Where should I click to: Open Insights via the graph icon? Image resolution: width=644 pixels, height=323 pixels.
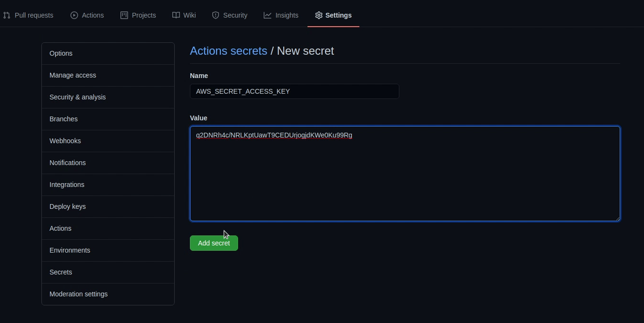click(267, 15)
